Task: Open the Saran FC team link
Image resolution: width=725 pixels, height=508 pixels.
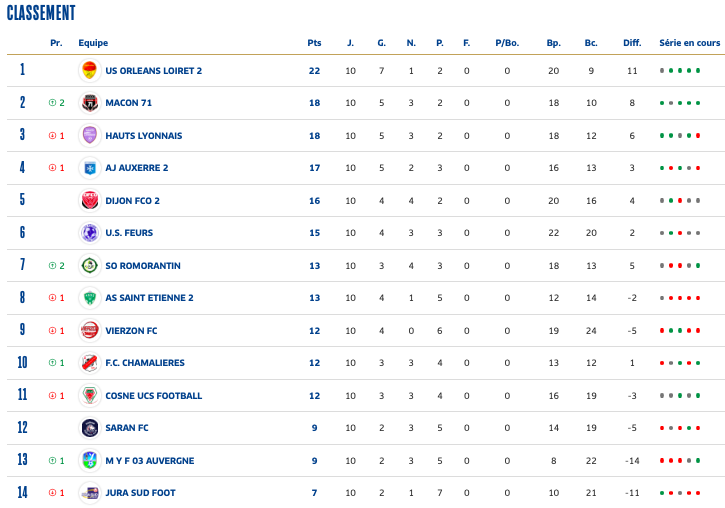Action: point(126,428)
